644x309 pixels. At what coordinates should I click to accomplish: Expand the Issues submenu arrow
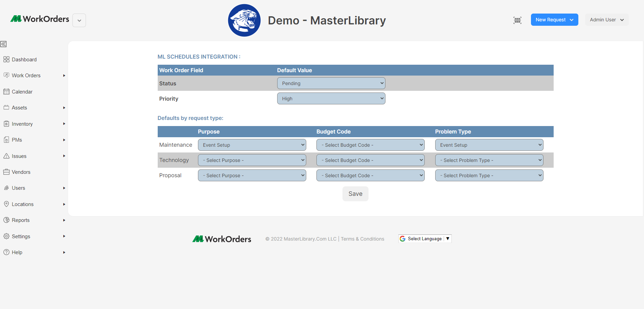[x=64, y=156]
